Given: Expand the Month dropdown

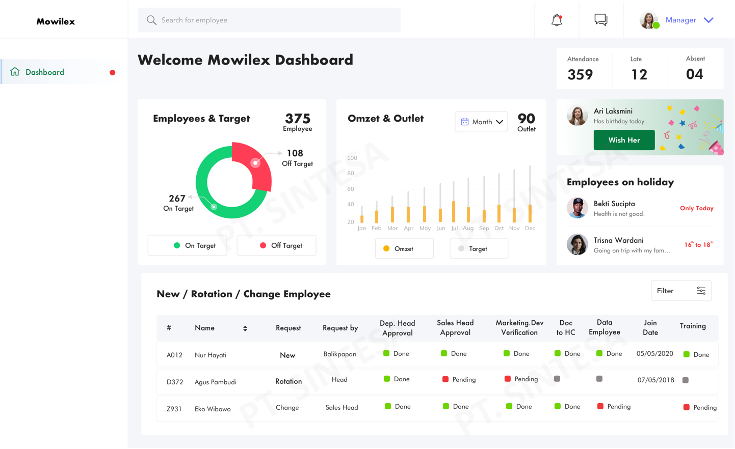Looking at the screenshot, I should coord(499,122).
